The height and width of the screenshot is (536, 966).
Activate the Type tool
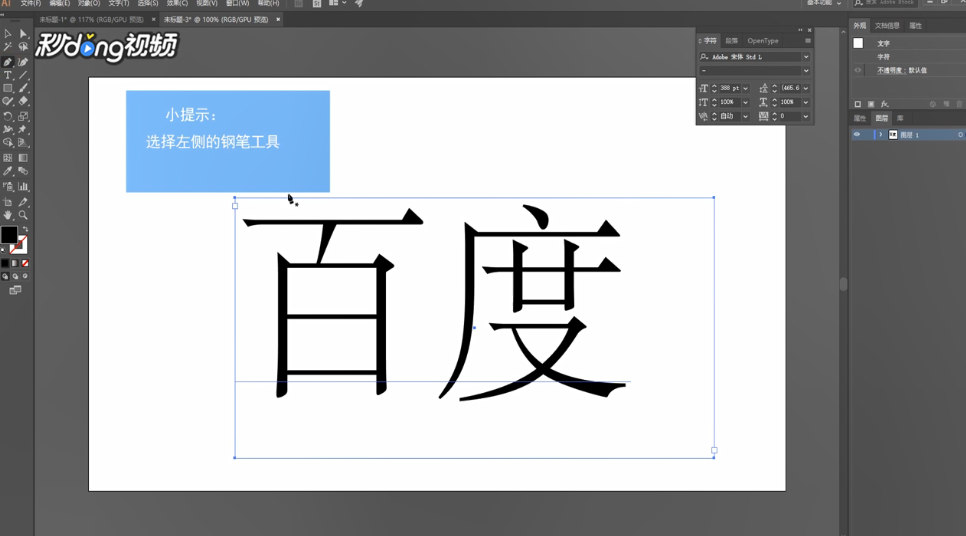8,75
